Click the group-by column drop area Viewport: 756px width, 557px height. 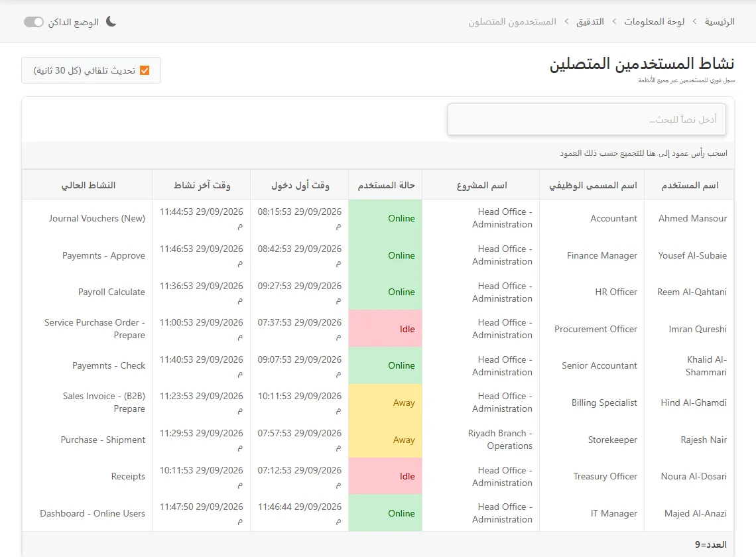tap(378, 153)
